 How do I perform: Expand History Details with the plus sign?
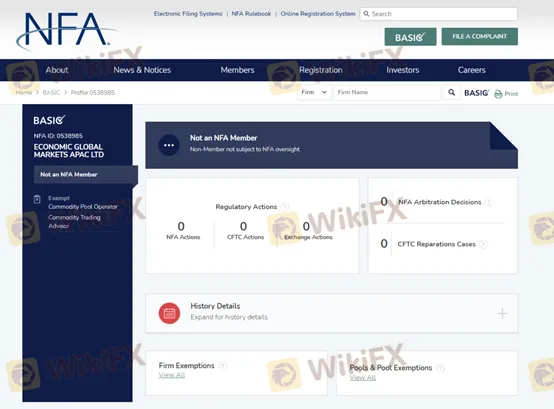502,313
